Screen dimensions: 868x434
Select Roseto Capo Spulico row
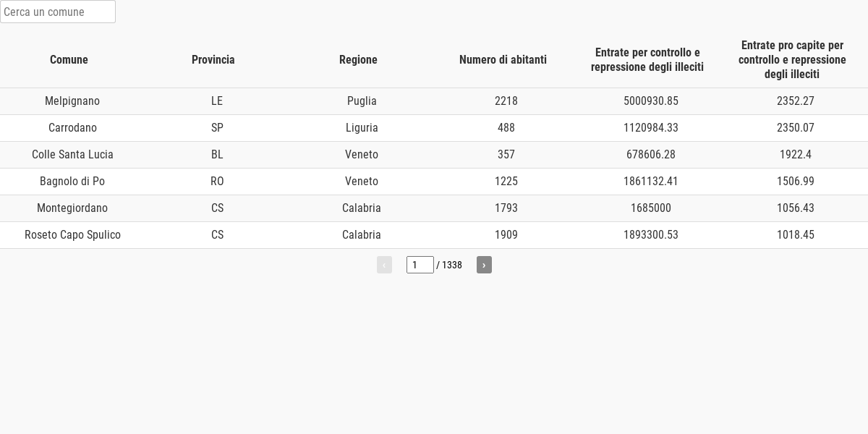434,235
